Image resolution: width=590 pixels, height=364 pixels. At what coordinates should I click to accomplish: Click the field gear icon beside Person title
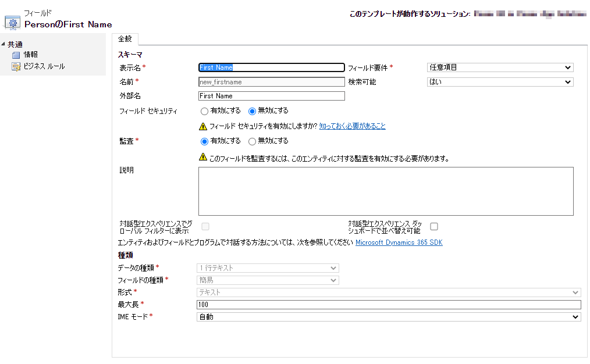pos(13,23)
